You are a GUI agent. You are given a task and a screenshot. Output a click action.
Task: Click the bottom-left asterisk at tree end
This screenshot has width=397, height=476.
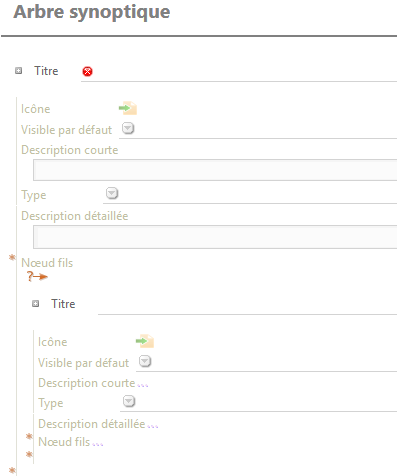tap(12, 470)
